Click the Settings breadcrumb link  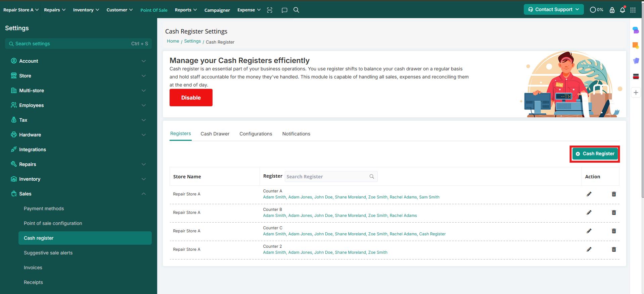tap(192, 41)
